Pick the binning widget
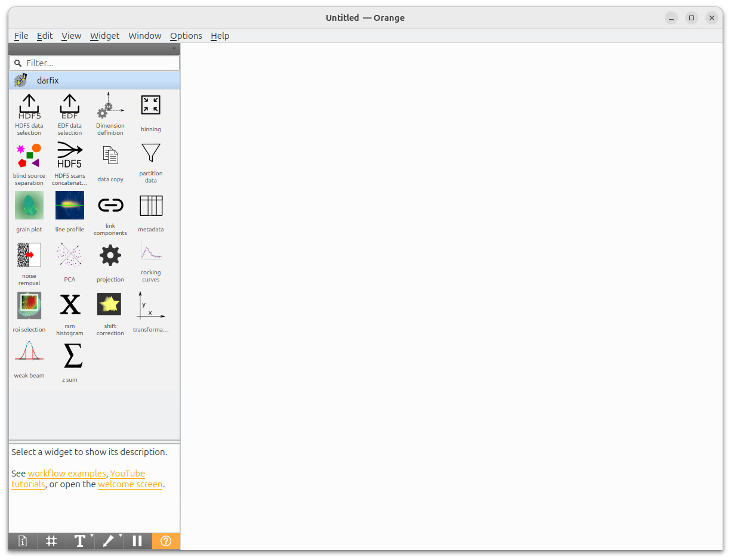 151,113
